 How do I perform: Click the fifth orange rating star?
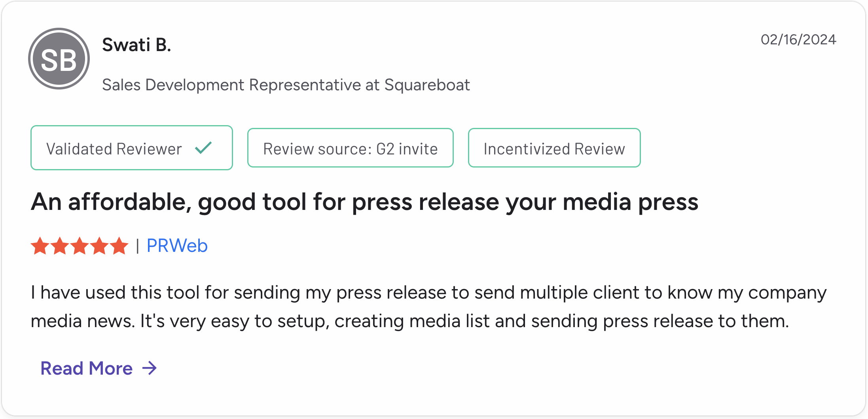tap(119, 246)
